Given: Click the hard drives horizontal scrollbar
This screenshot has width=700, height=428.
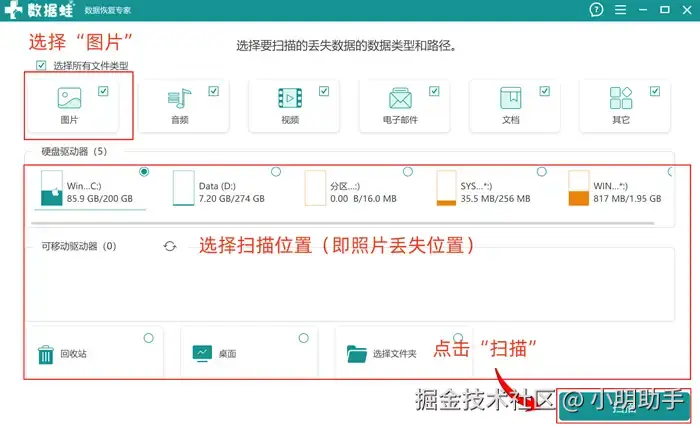Looking at the screenshot, I should pyautogui.click(x=342, y=223).
